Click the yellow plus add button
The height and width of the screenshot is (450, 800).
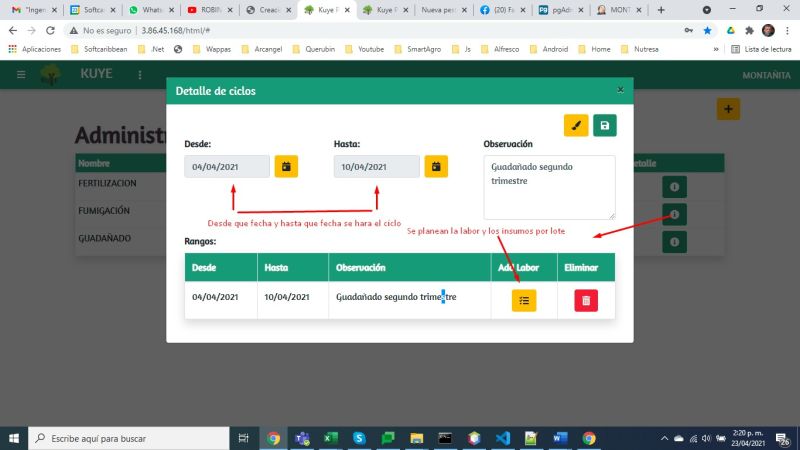(x=728, y=109)
